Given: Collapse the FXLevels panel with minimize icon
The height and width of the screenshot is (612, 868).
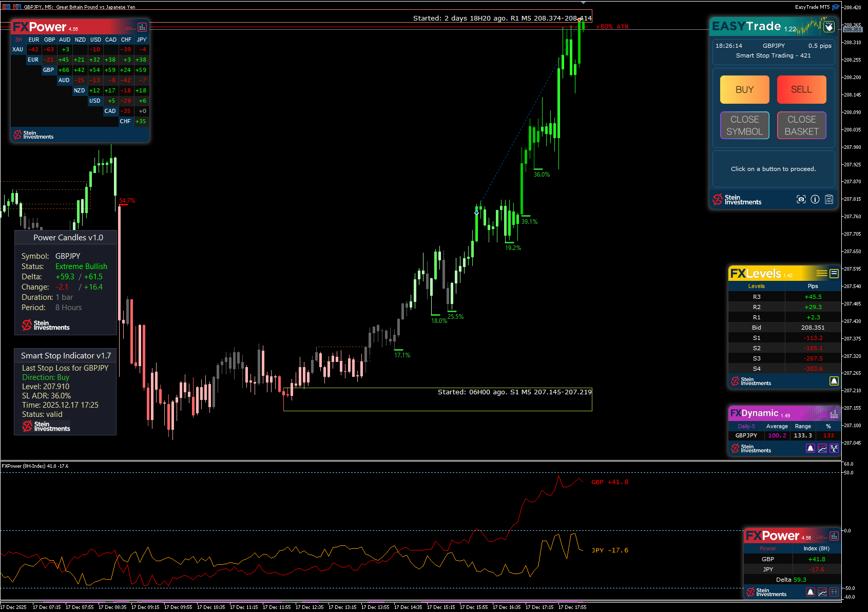Looking at the screenshot, I should click(x=834, y=274).
